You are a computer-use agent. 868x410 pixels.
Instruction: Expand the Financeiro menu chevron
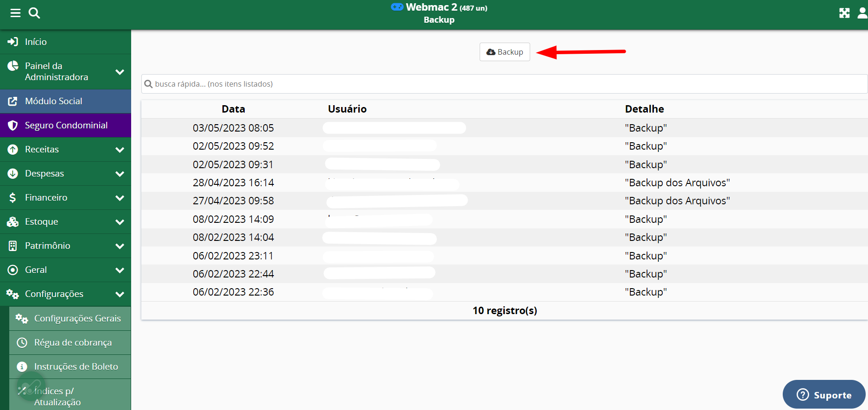pos(120,198)
